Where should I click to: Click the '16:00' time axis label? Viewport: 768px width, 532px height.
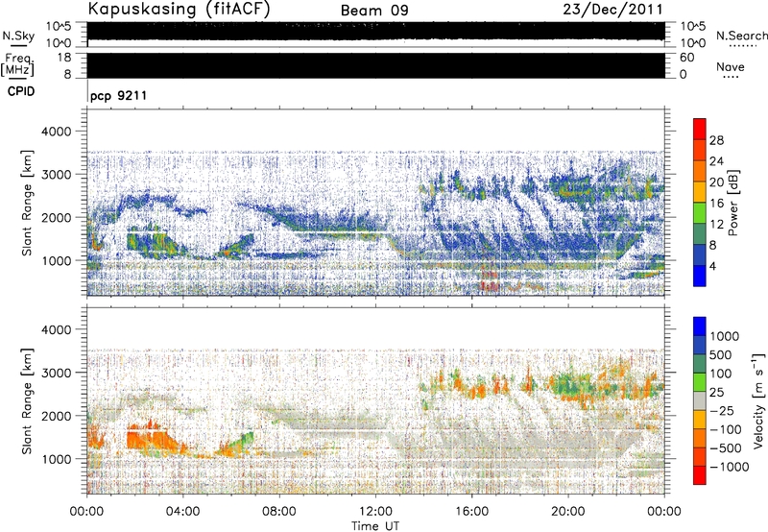[x=471, y=512]
